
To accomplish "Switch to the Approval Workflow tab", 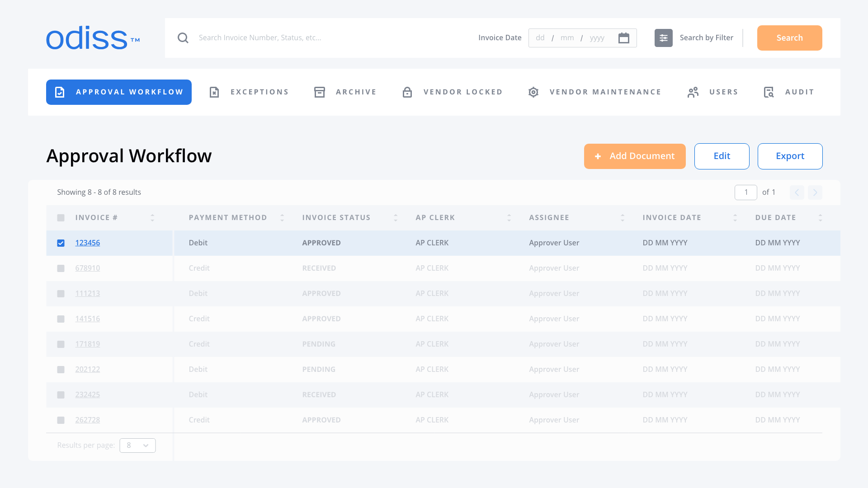I will click(x=118, y=92).
